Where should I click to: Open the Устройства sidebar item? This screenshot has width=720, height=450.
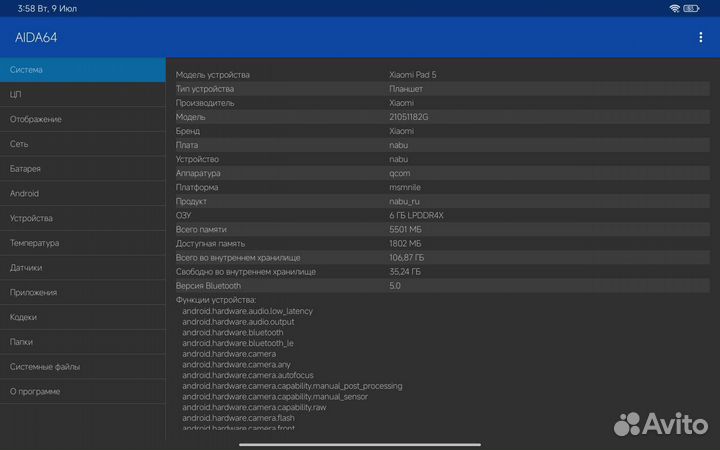point(82,218)
